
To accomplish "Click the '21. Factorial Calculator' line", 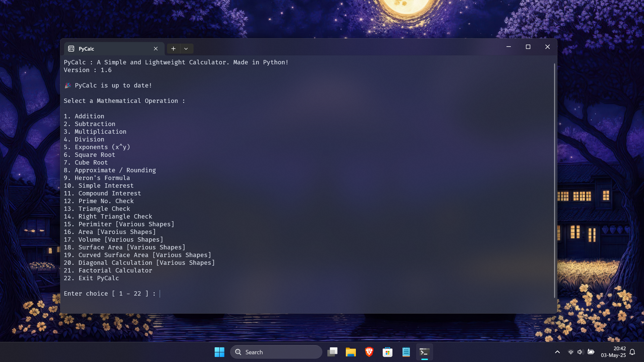I will 108,270.
